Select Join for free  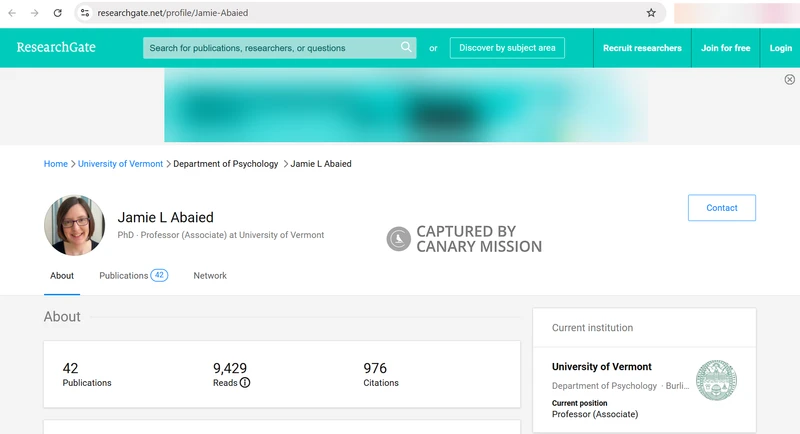tap(726, 48)
